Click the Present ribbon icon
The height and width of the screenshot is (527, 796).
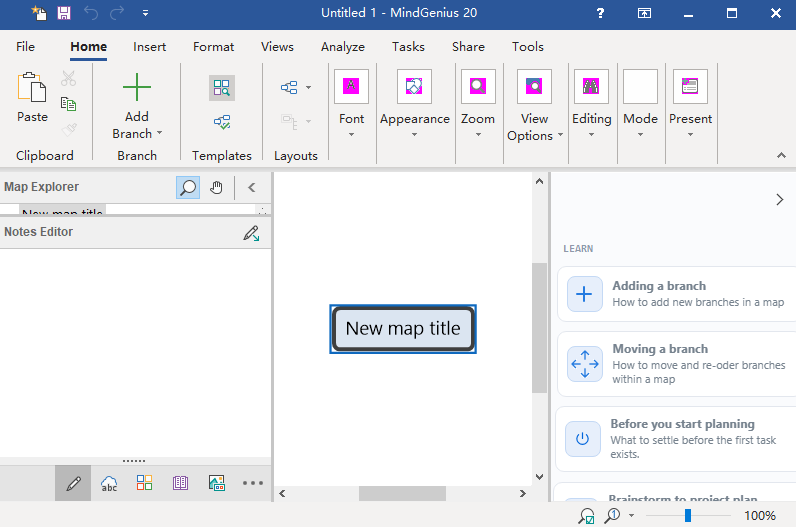pyautogui.click(x=690, y=86)
